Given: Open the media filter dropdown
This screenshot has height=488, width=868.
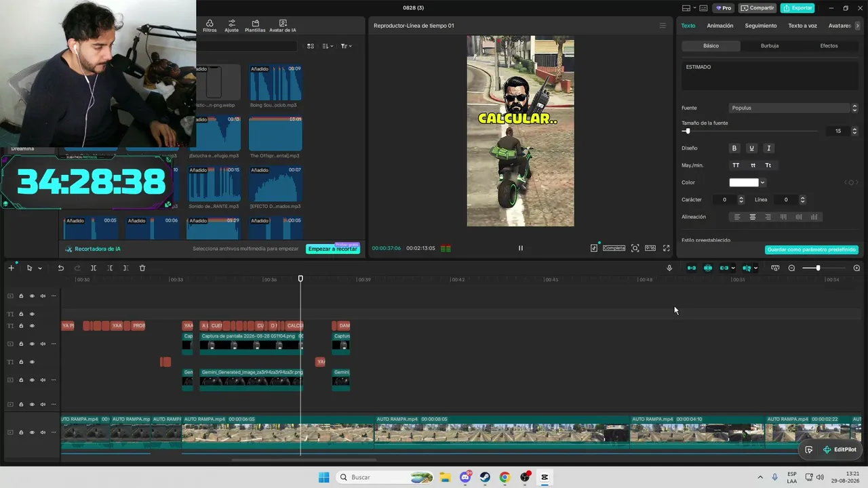Looking at the screenshot, I should click(x=346, y=46).
